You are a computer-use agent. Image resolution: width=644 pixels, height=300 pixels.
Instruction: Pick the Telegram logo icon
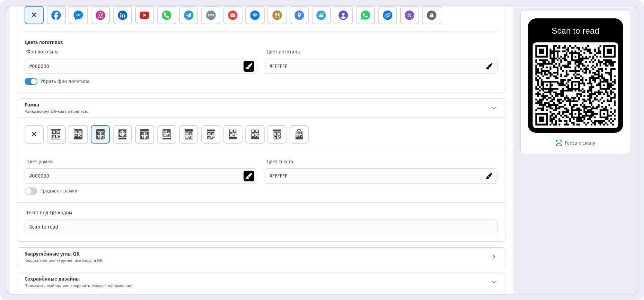(x=189, y=15)
